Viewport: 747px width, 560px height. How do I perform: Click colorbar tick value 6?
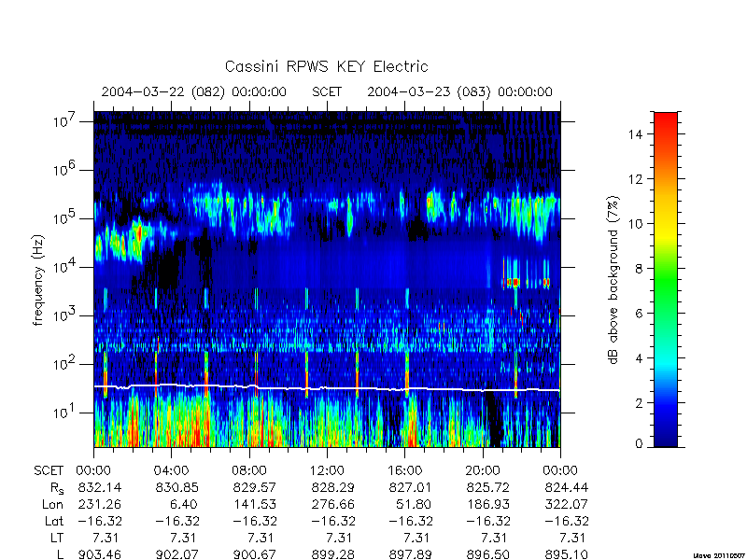point(639,314)
